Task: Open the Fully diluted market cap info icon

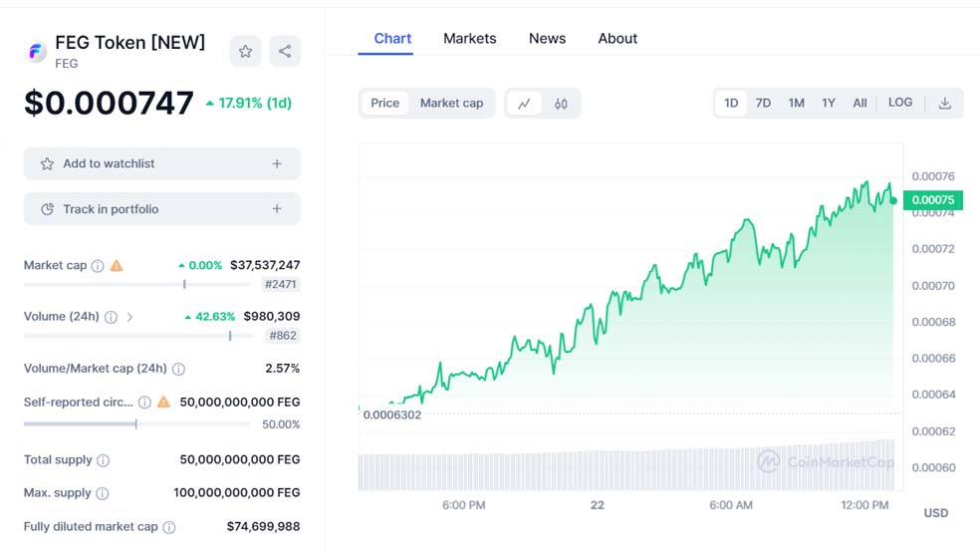Action: pos(169,527)
